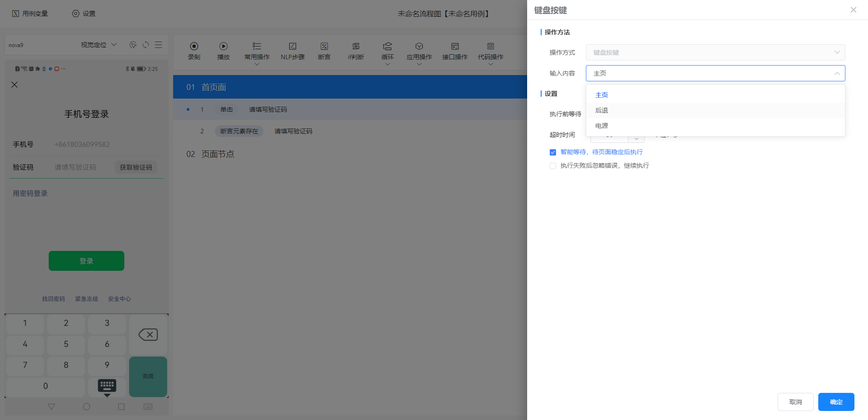Click the 验证码 input field
Screen dimensions: 868x420
click(x=75, y=167)
